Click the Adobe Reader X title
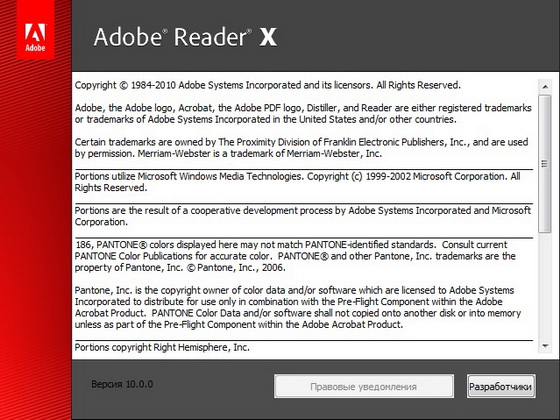 pos(185,37)
